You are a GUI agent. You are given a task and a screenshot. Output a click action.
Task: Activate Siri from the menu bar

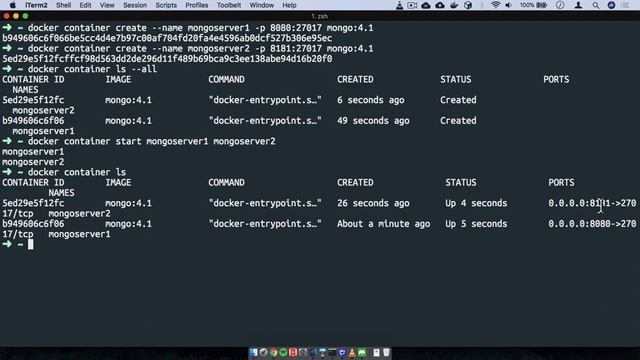pos(611,5)
